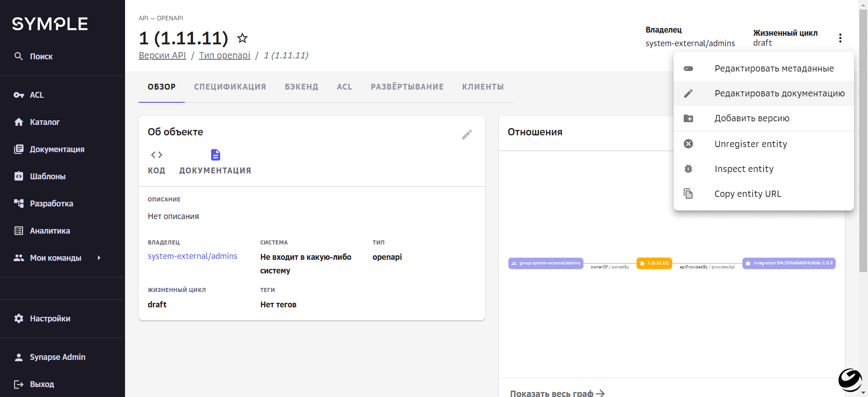The height and width of the screenshot is (397, 868).
Task: Select Unregister entity menu item
Action: [x=764, y=144]
